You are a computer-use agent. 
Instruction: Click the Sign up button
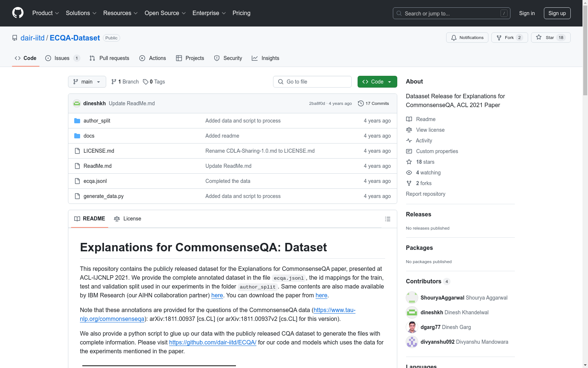tap(557, 13)
